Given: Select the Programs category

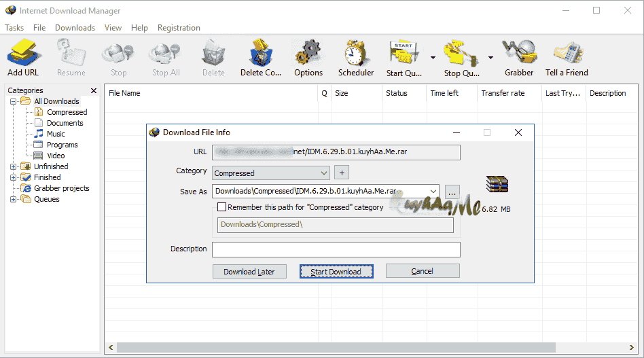Looking at the screenshot, I should tap(62, 145).
